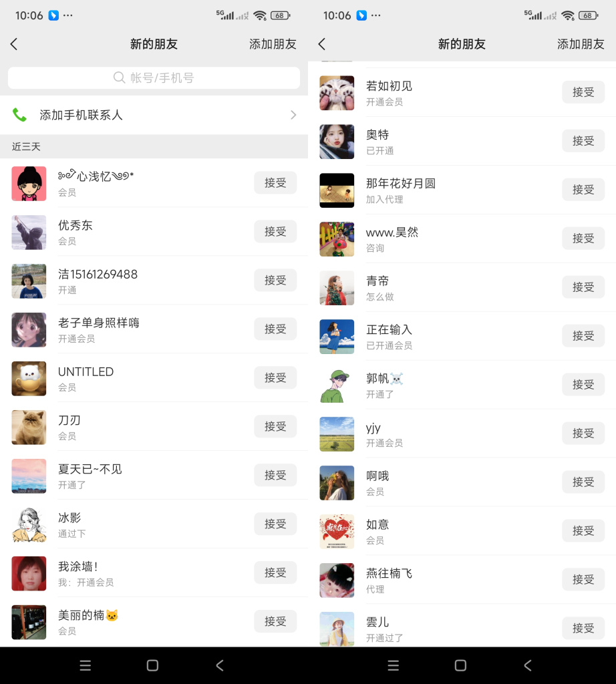Tap the left bottom navigation back arrow

[220, 665]
